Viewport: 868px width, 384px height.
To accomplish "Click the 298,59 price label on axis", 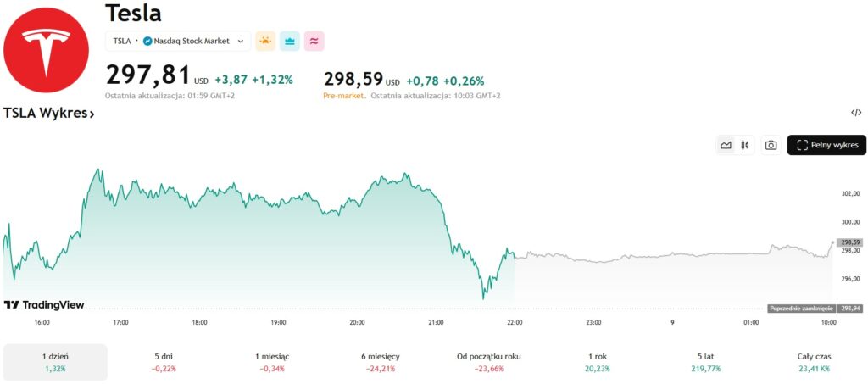I will point(849,242).
